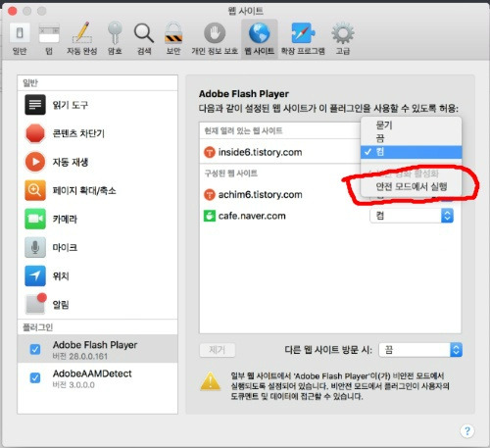Image resolution: width=490 pixels, height=448 pixels.
Task: Select the AdobeAAMDetect plugin row
Action: click(97, 377)
